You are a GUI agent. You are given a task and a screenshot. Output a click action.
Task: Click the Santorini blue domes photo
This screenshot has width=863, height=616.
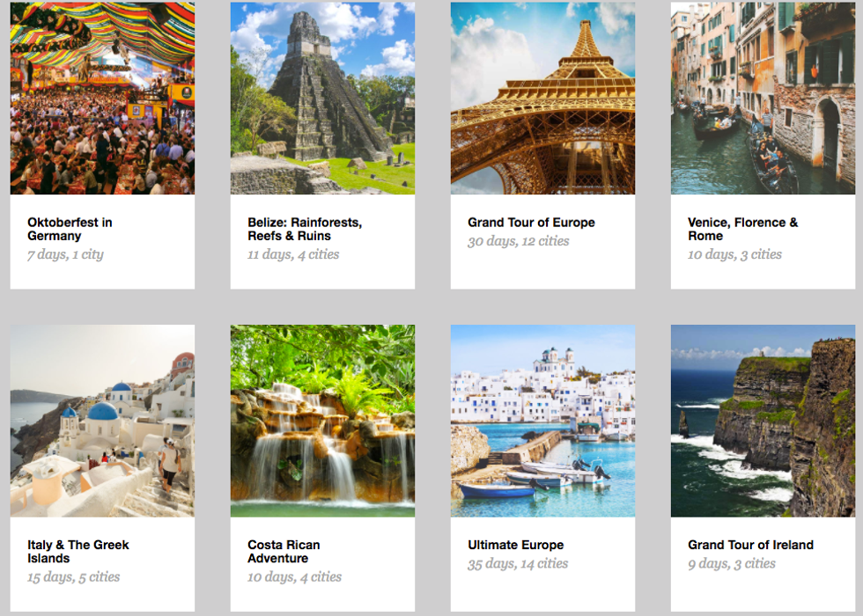click(102, 421)
